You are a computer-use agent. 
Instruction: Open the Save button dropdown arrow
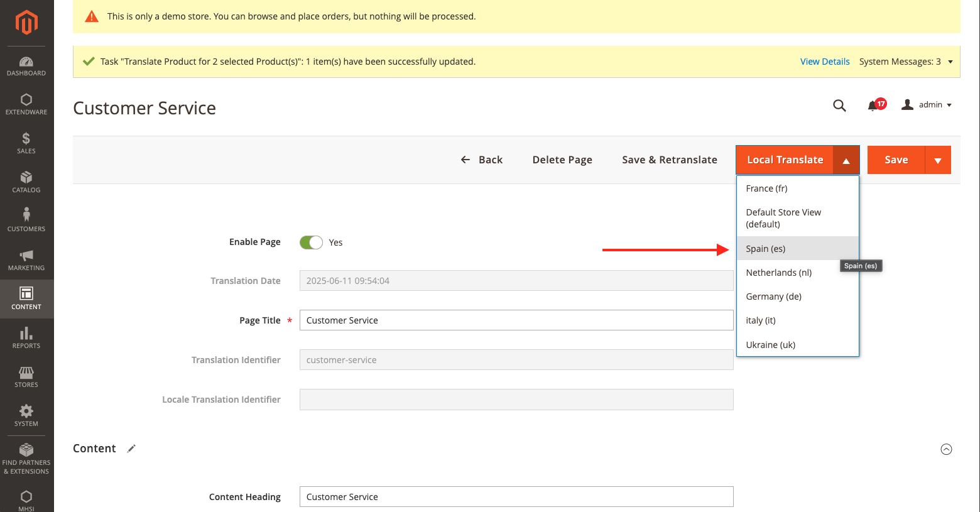(937, 160)
